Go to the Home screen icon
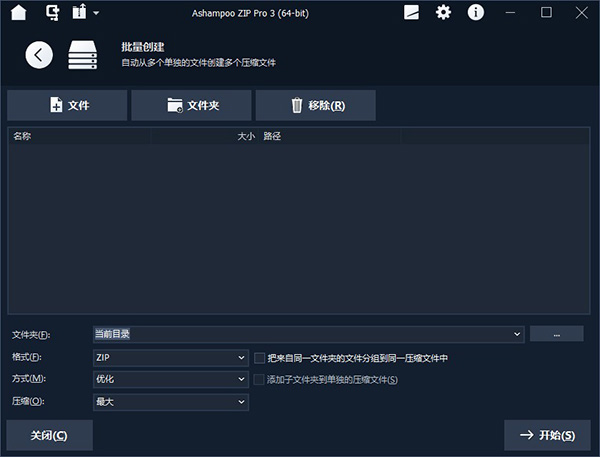 18,13
